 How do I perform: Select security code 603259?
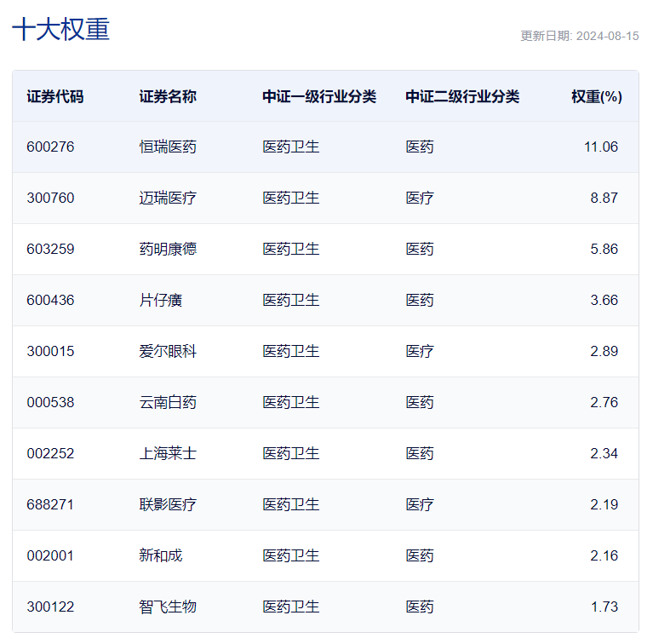click(x=50, y=249)
